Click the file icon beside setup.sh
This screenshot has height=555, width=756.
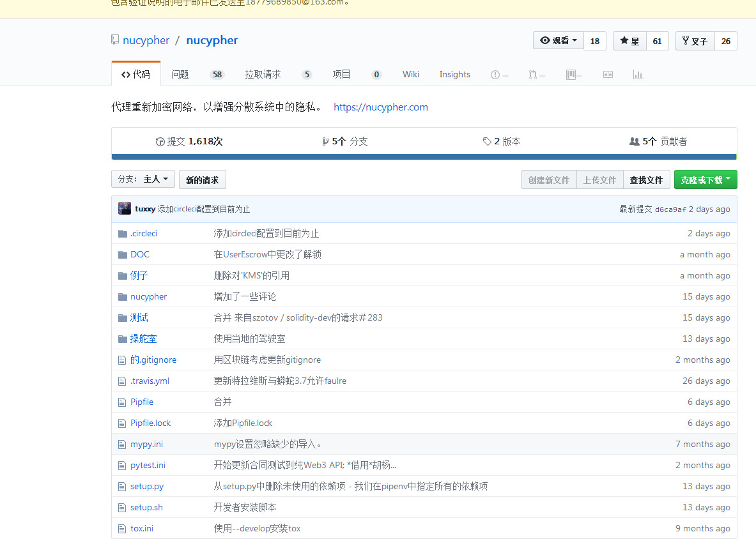click(x=122, y=507)
